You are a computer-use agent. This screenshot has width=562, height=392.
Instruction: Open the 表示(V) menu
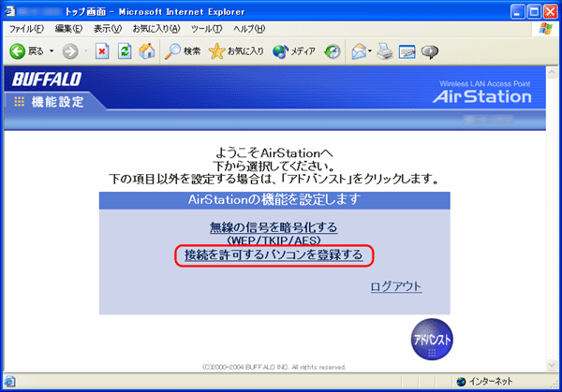click(108, 29)
